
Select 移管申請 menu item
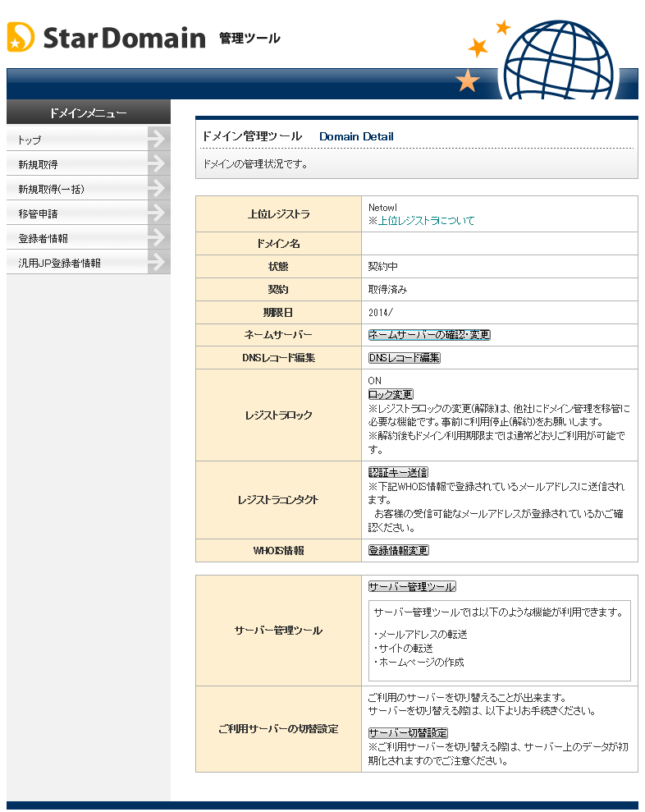(x=38, y=214)
